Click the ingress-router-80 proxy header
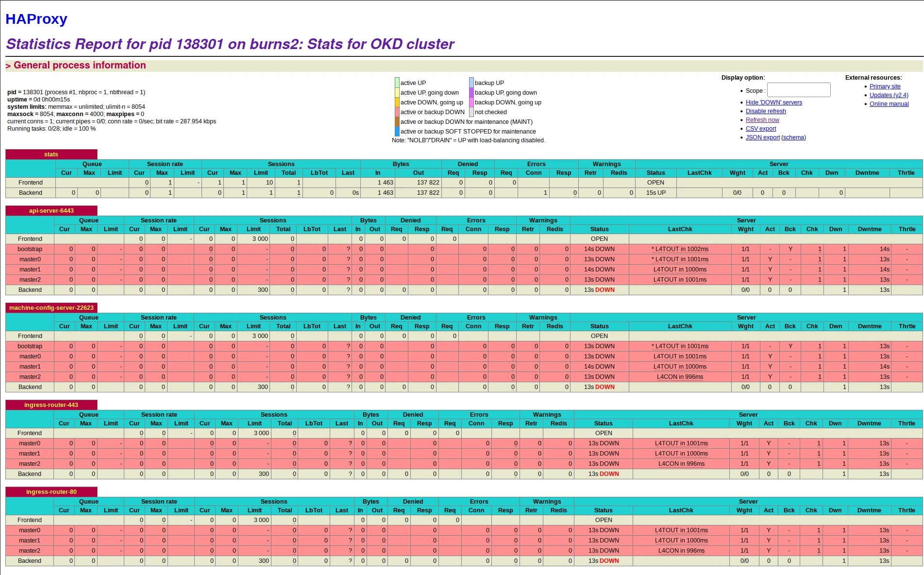This screenshot has width=924, height=575. [x=51, y=492]
